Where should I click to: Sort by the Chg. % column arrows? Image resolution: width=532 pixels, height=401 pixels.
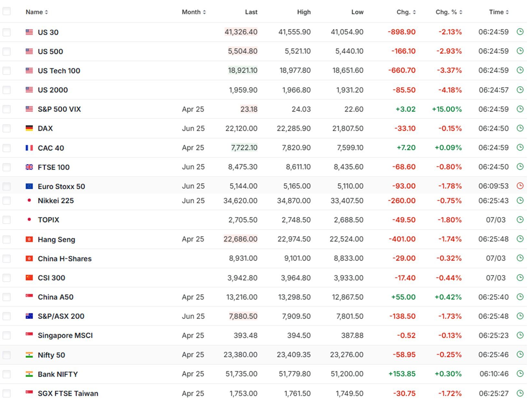(x=460, y=12)
